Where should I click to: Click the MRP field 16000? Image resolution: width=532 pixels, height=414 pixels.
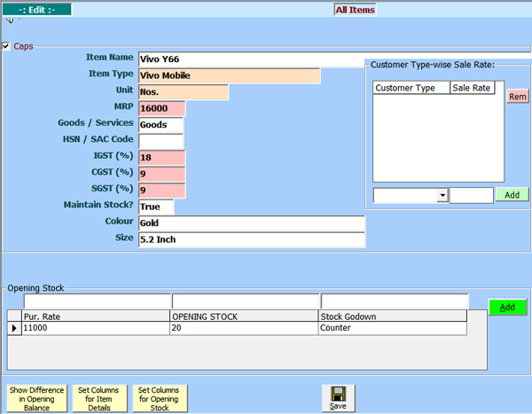tap(162, 108)
